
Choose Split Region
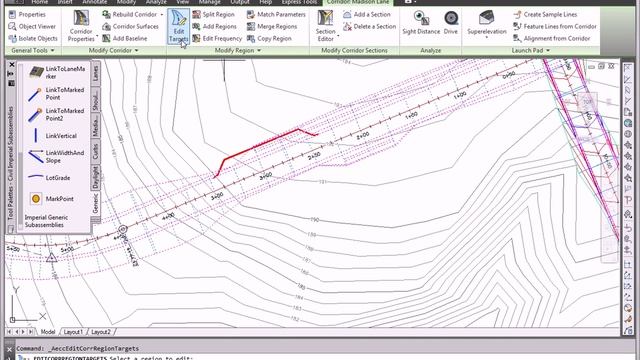coord(213,14)
